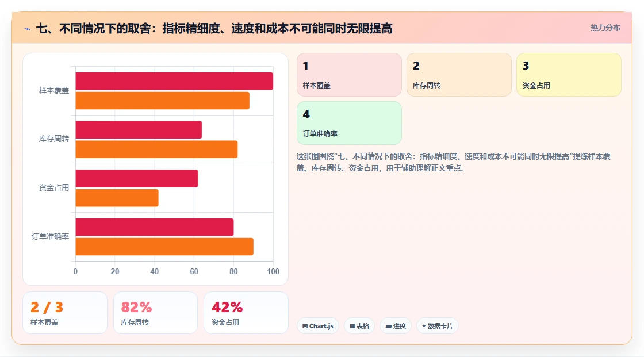Click the orange bar for 库存周转

pyautogui.click(x=156, y=149)
